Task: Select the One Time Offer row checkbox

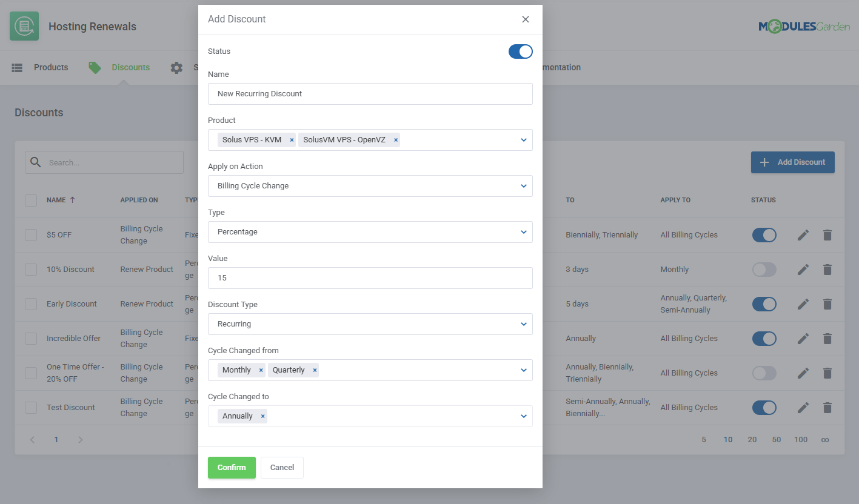Action: 31,373
